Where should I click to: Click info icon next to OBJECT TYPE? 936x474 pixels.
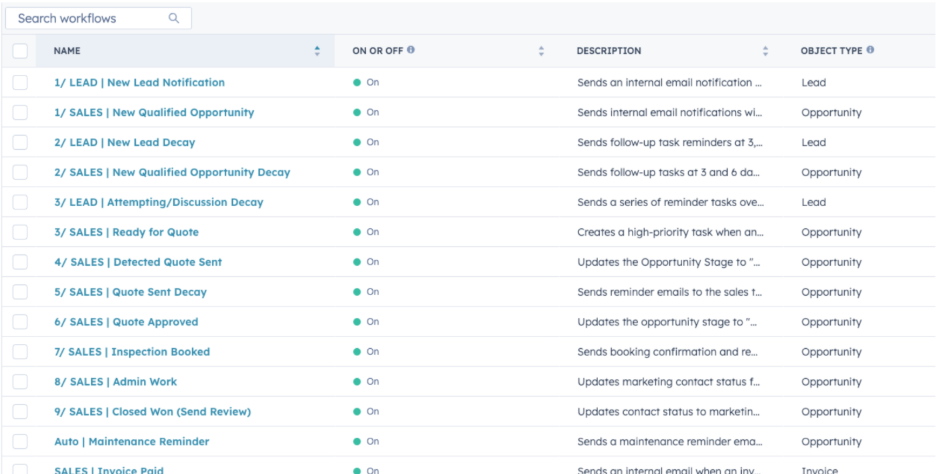tap(870, 50)
